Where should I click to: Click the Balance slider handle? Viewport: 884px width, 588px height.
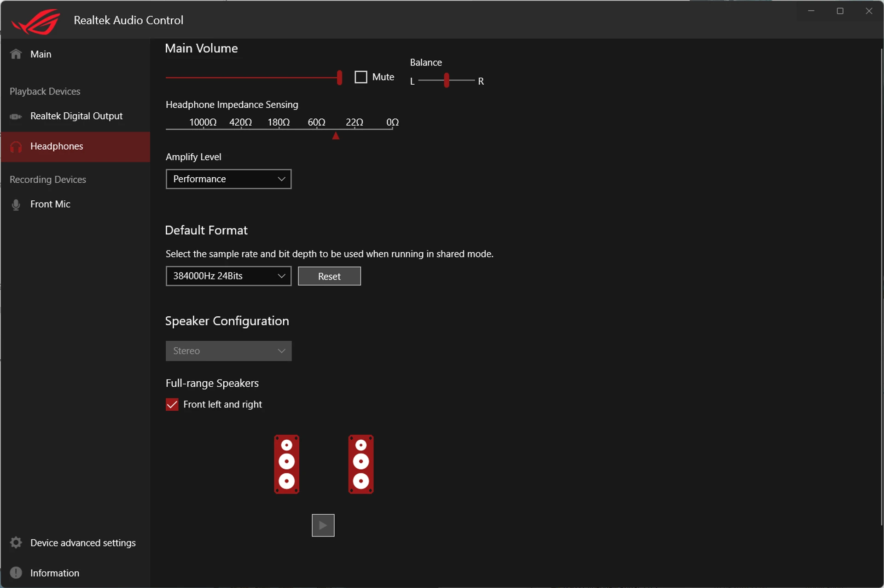446,80
